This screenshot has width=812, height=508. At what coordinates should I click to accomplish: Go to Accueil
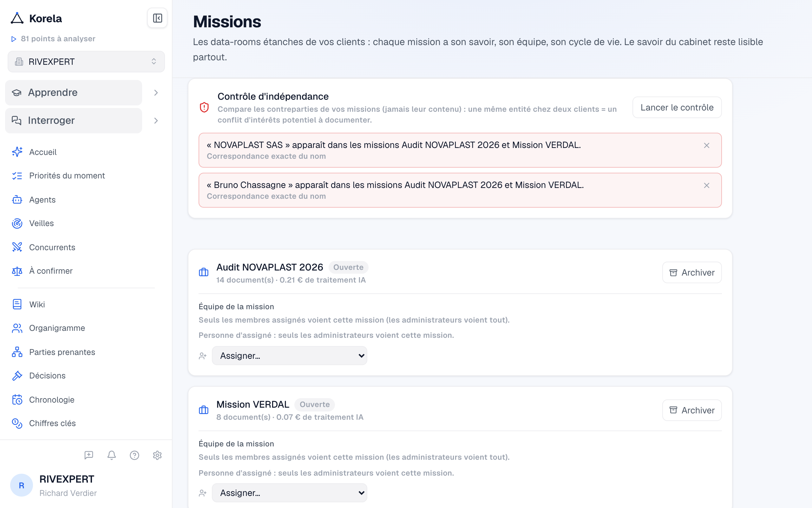coord(43,152)
